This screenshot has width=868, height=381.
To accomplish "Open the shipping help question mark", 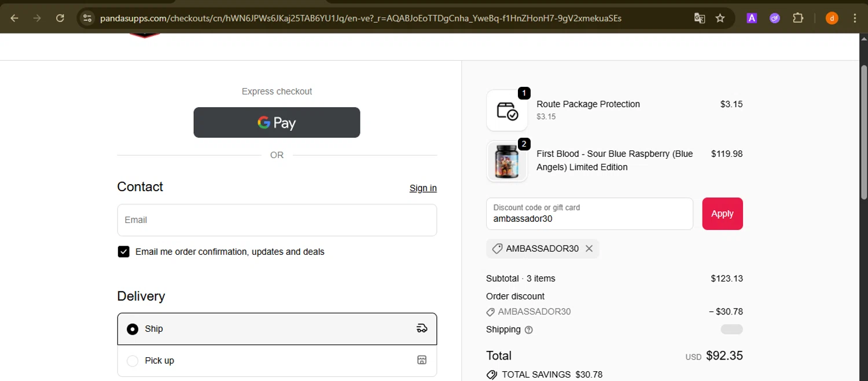I will coord(528,329).
